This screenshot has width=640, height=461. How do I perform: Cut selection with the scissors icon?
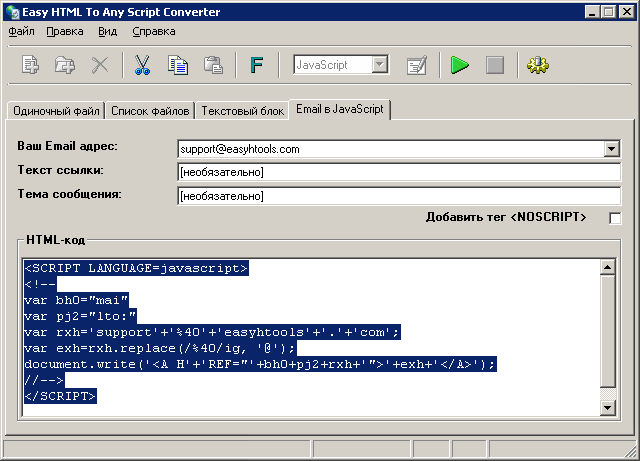tap(142, 65)
